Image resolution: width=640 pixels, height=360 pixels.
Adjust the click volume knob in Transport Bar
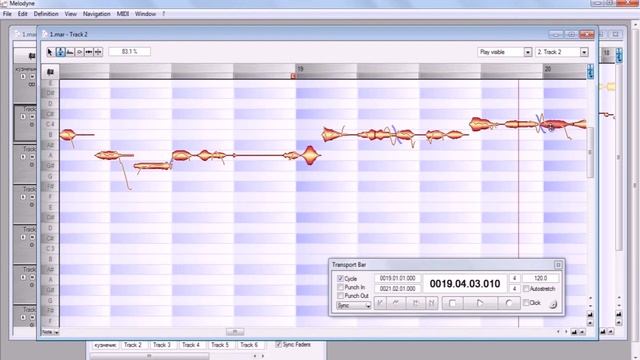click(x=553, y=304)
